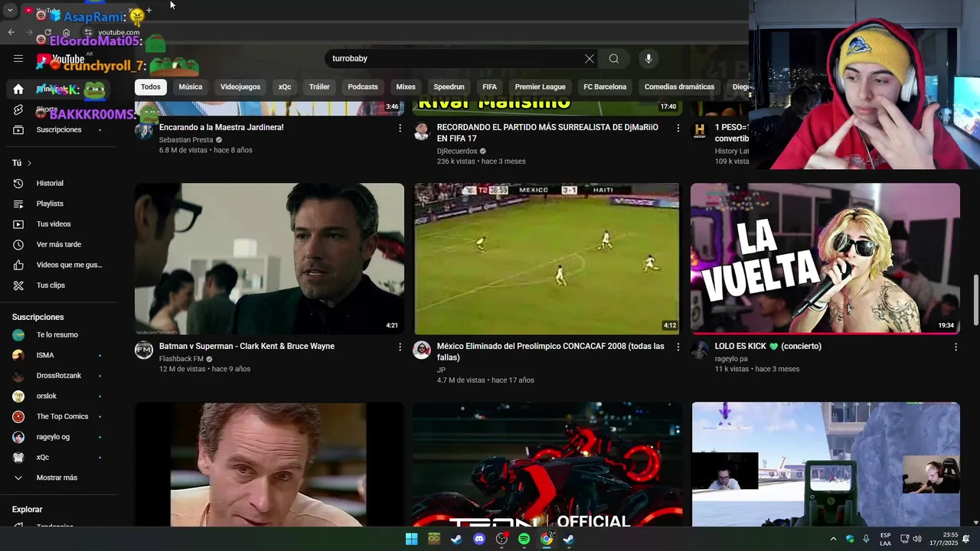Click the Chrome icon in the taskbar

pyautogui.click(x=547, y=539)
